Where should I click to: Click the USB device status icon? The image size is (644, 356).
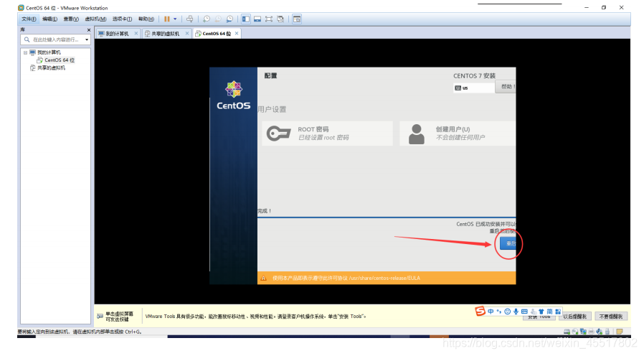(x=607, y=332)
